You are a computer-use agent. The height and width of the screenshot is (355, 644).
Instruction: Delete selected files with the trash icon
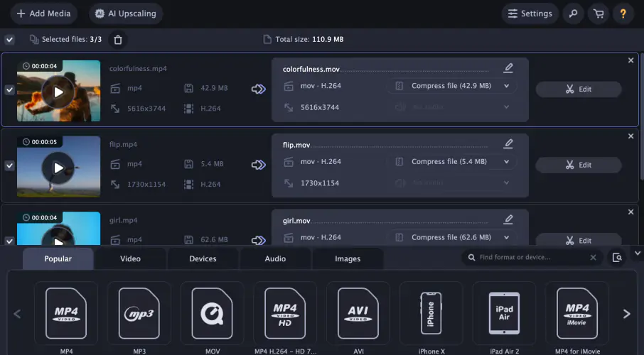pos(118,40)
